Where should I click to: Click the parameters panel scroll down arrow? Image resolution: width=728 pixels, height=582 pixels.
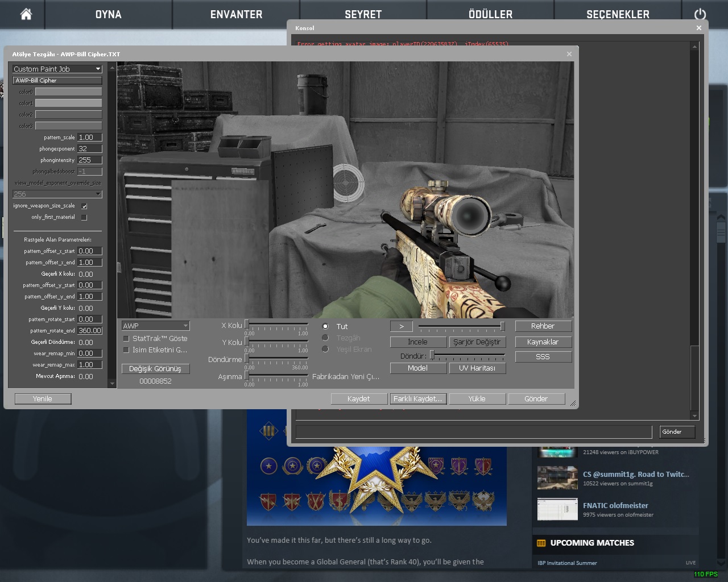tap(112, 384)
